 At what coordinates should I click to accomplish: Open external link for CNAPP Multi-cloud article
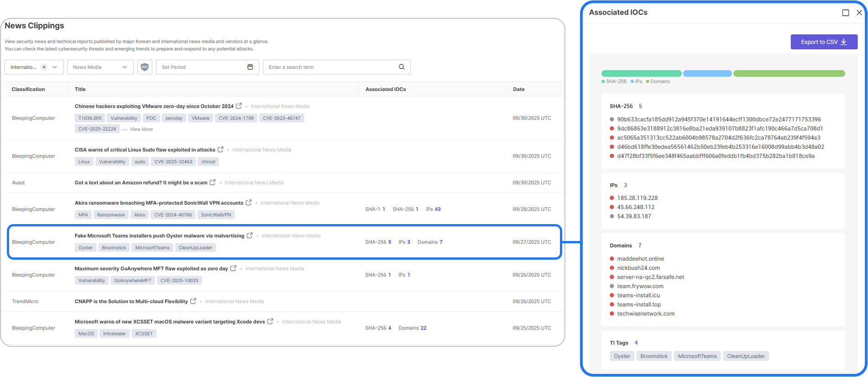[193, 301]
